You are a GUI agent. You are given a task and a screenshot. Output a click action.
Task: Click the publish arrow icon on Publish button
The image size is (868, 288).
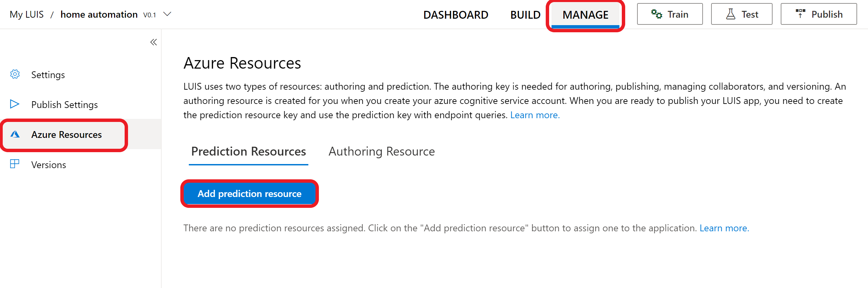point(800,14)
